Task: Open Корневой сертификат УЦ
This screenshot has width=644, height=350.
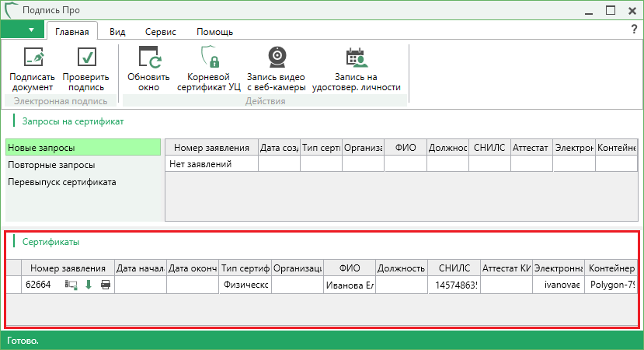Action: pyautogui.click(x=209, y=58)
